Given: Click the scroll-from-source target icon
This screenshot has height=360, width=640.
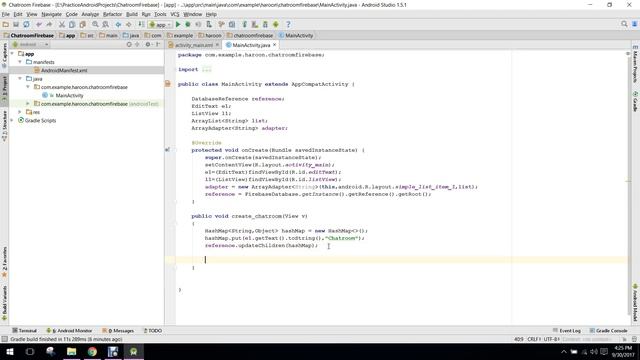Looking at the screenshot, I should coord(129,44).
